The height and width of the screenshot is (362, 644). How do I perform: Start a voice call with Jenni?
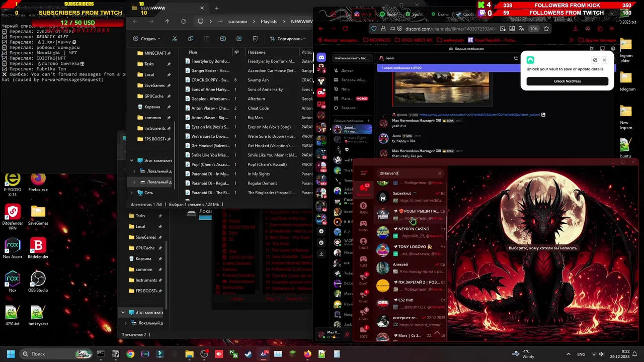(516, 58)
